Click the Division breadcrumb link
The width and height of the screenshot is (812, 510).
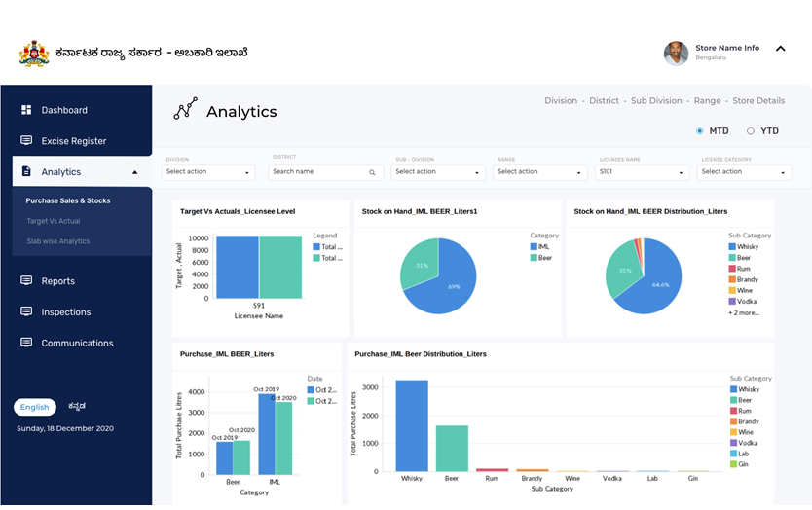tap(561, 101)
